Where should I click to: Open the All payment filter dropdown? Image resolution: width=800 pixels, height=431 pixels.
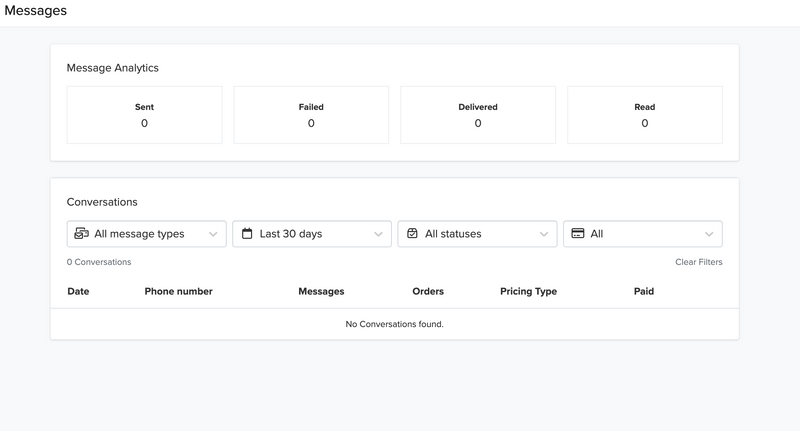[643, 234]
